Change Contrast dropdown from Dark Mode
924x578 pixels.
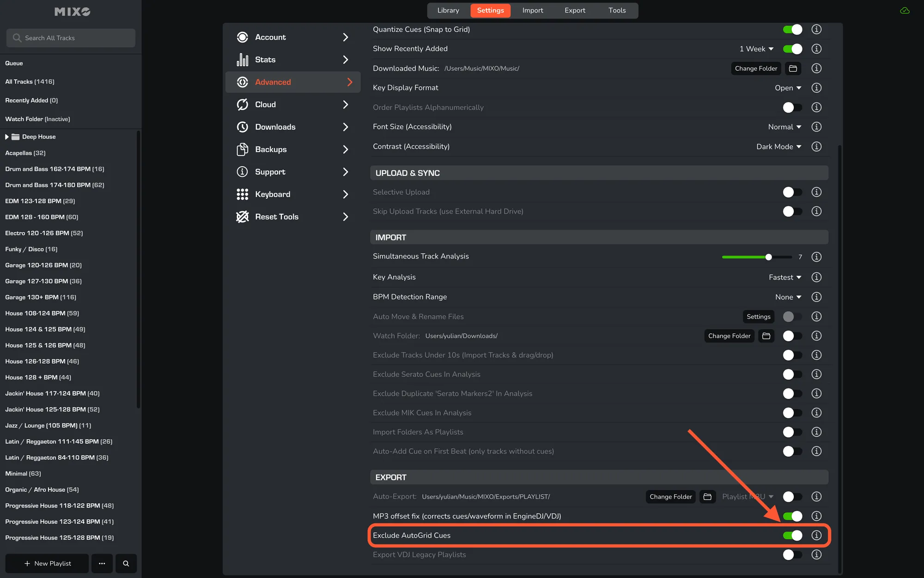(778, 147)
